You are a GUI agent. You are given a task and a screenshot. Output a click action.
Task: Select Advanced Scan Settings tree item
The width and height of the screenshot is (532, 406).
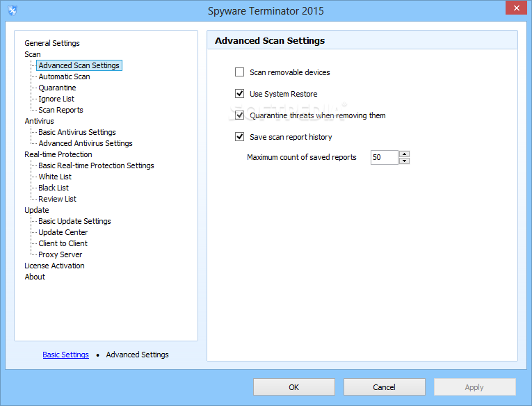click(79, 65)
